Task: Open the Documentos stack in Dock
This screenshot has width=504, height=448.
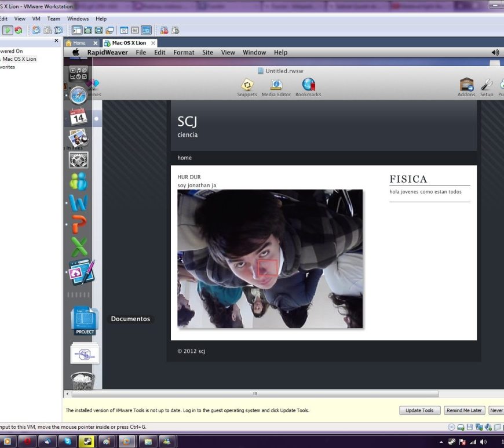Action: (85, 320)
